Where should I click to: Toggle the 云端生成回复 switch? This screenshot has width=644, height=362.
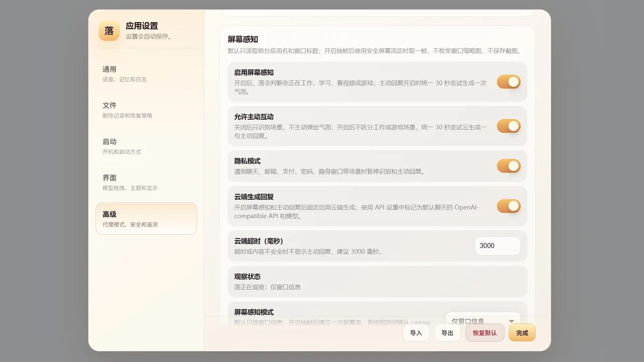pyautogui.click(x=509, y=206)
